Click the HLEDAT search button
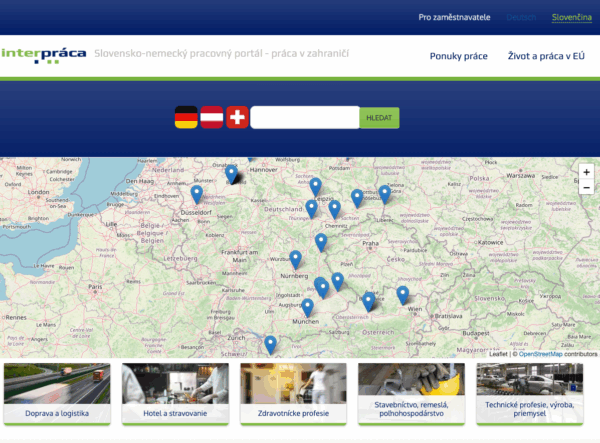The width and height of the screenshot is (600, 443). point(379,118)
